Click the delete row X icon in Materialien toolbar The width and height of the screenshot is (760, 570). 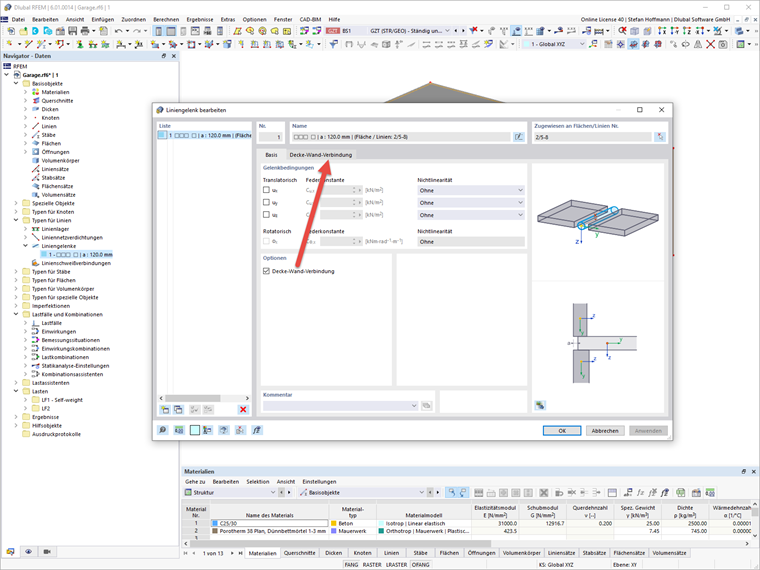pyautogui.click(x=544, y=492)
